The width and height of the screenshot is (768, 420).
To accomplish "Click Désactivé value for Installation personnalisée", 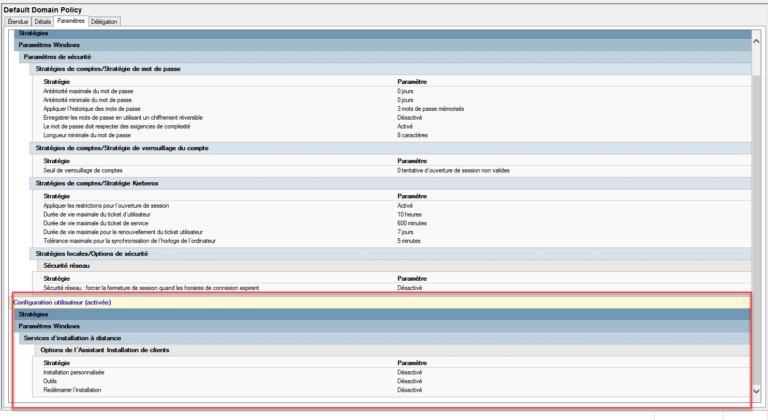I will pyautogui.click(x=409, y=372).
